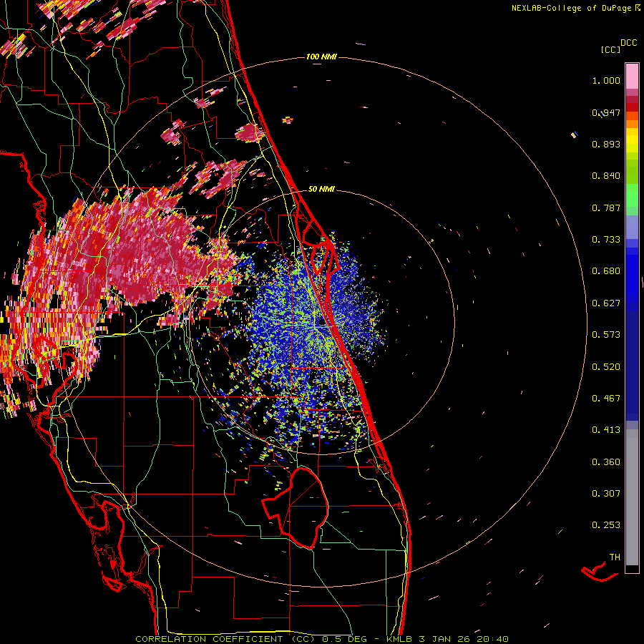Pick the light pink top color-bar segment
Viewport: 644px width, 644px height.
tap(632, 77)
